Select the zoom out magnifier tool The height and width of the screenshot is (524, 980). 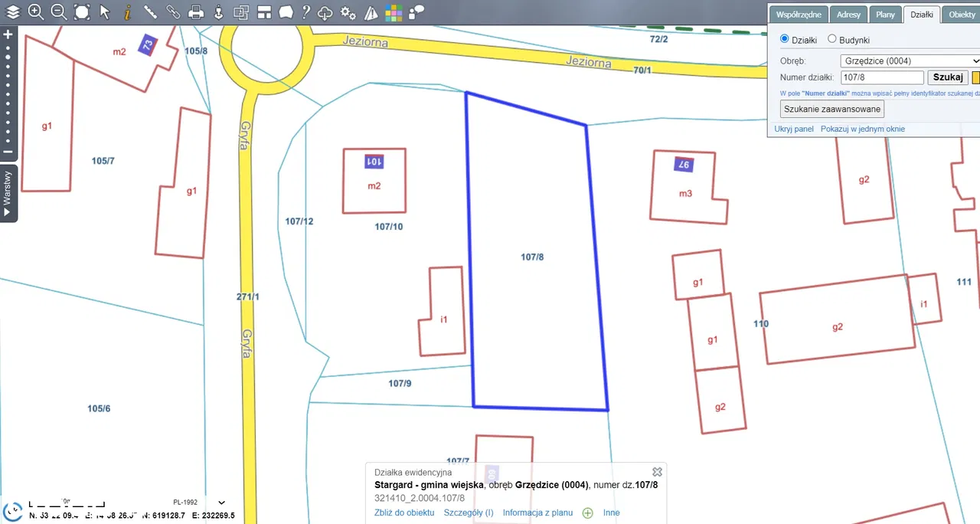(58, 11)
